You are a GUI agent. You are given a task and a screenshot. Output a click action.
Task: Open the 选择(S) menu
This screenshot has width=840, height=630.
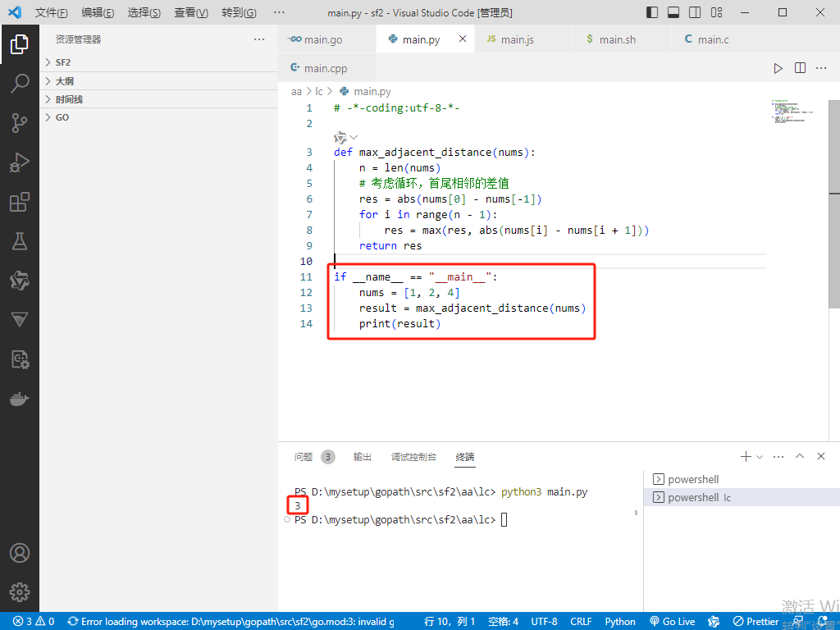tap(144, 12)
